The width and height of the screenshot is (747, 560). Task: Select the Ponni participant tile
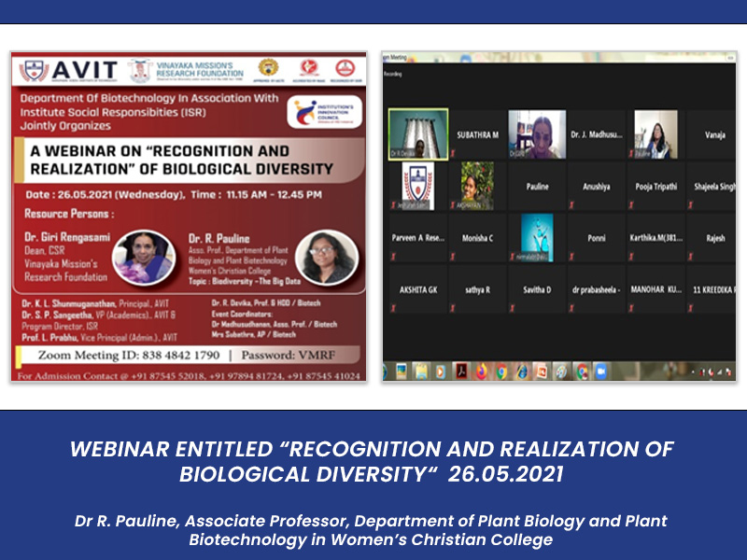tap(597, 238)
